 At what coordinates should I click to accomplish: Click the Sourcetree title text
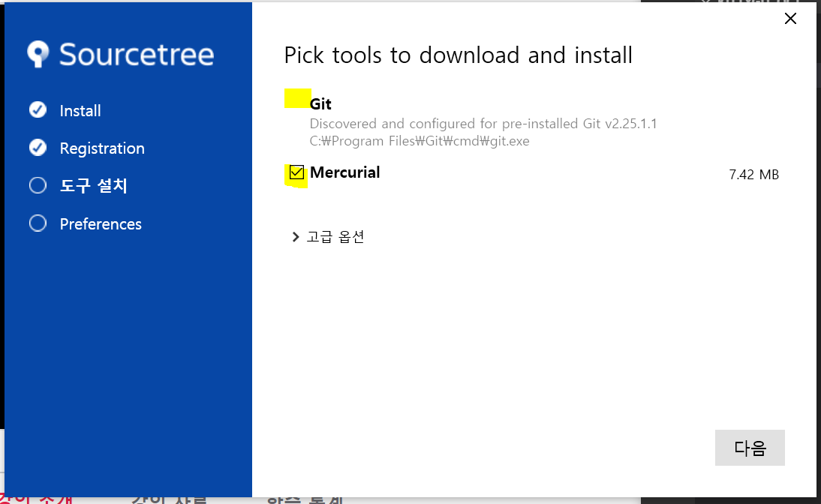[137, 55]
